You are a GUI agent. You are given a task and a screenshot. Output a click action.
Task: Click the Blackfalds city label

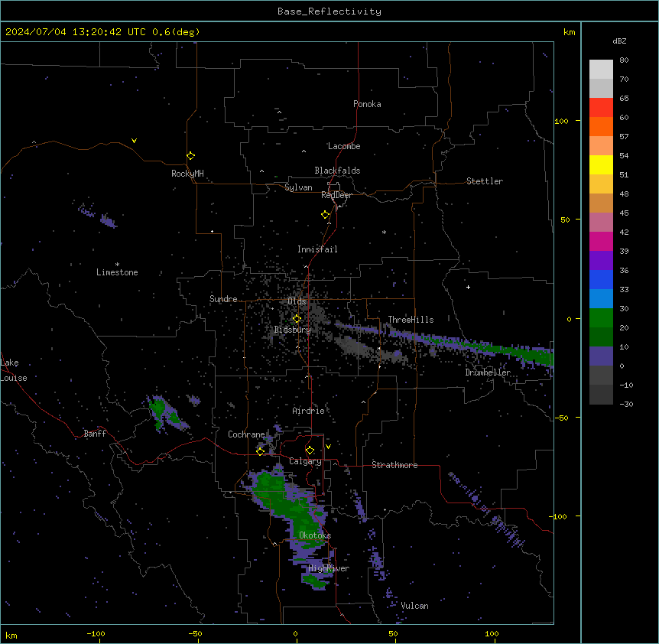[337, 171]
